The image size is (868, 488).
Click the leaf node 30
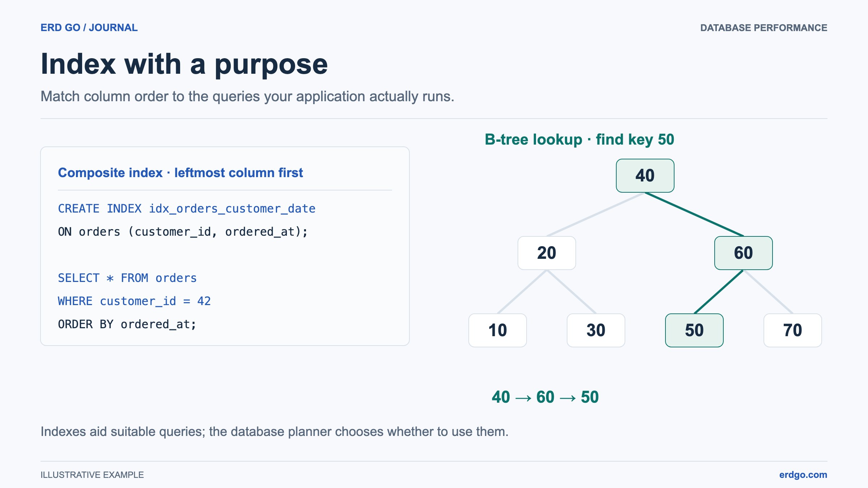pos(596,330)
